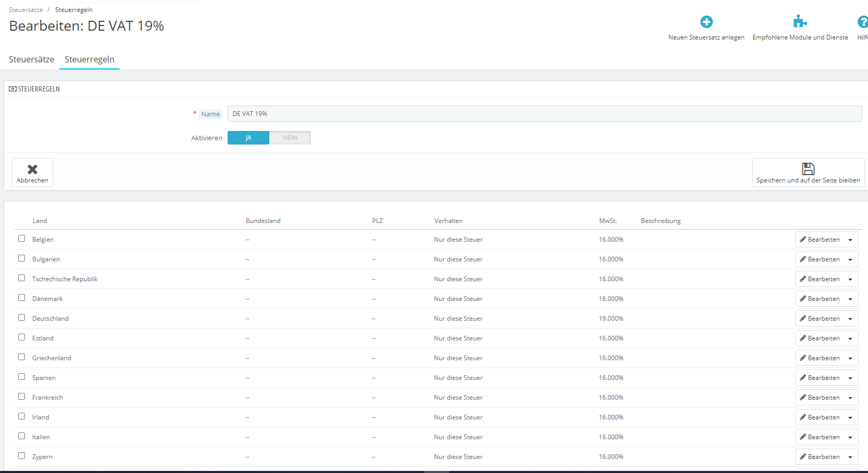This screenshot has width=868, height=473.
Task: Click the Name field label
Action: coord(211,114)
